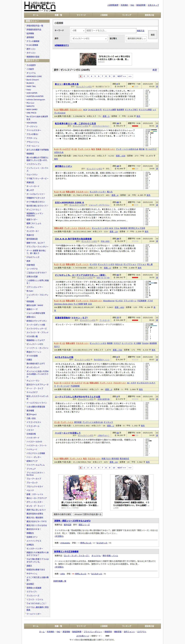
Task: Open 詳 details for 滅尽龍のシリオン
Action: point(157,169)
